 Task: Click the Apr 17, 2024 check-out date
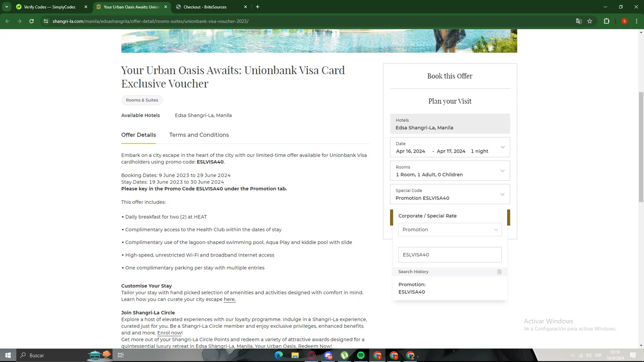click(451, 151)
